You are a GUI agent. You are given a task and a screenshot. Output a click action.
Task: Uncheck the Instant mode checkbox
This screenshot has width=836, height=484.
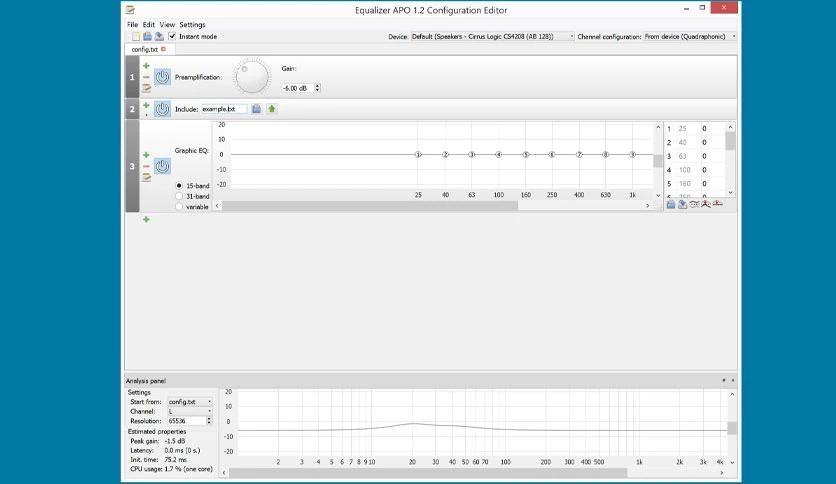tap(172, 36)
